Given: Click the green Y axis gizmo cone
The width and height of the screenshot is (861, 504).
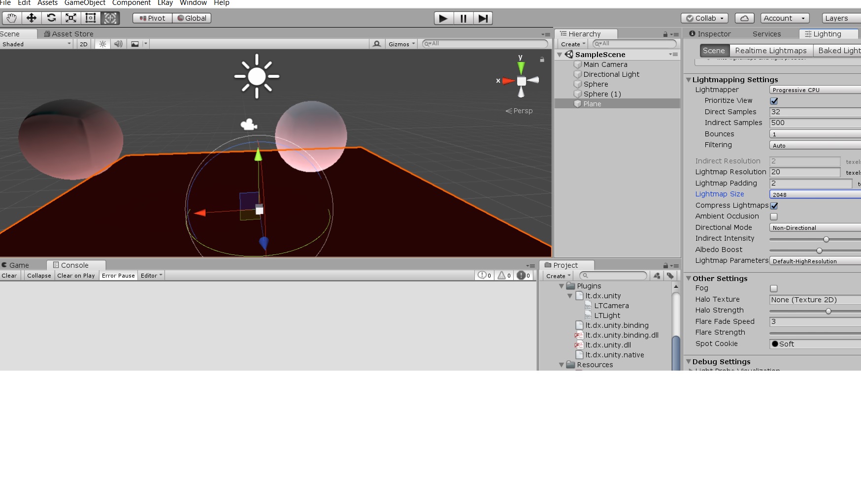Looking at the screenshot, I should [x=521, y=67].
